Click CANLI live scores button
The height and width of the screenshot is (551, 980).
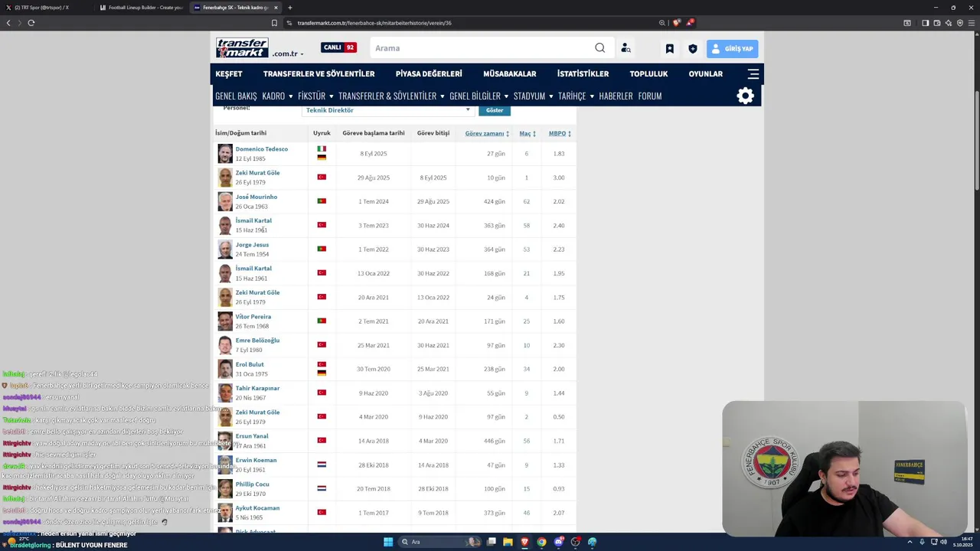pyautogui.click(x=338, y=47)
